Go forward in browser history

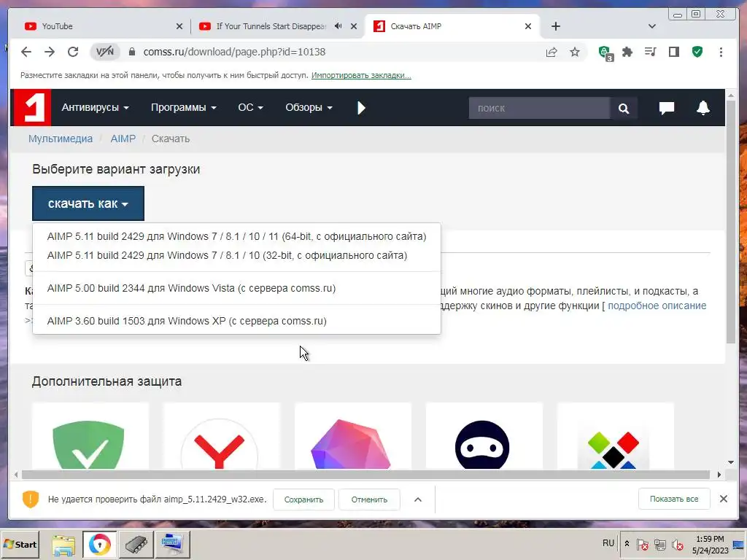click(50, 52)
